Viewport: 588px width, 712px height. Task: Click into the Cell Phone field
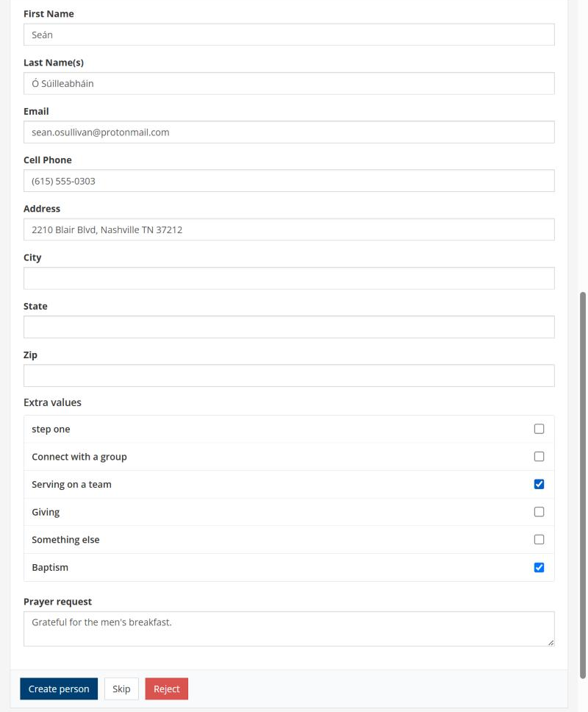point(289,181)
